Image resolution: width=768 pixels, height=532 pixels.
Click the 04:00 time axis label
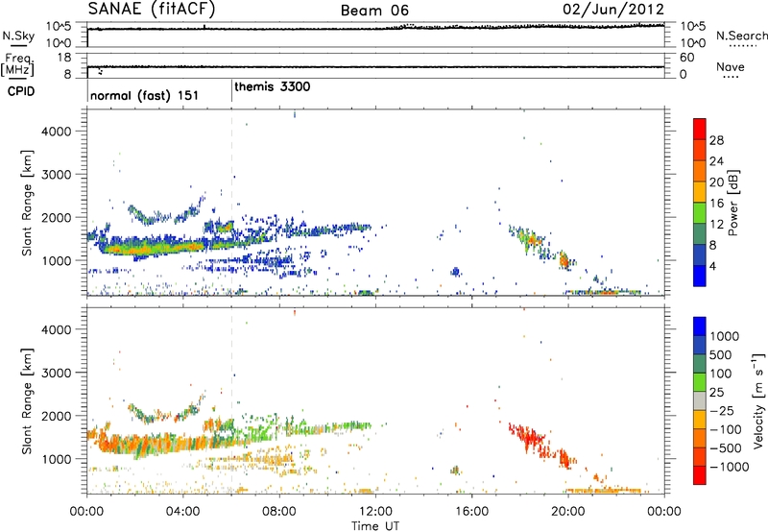pos(183,512)
